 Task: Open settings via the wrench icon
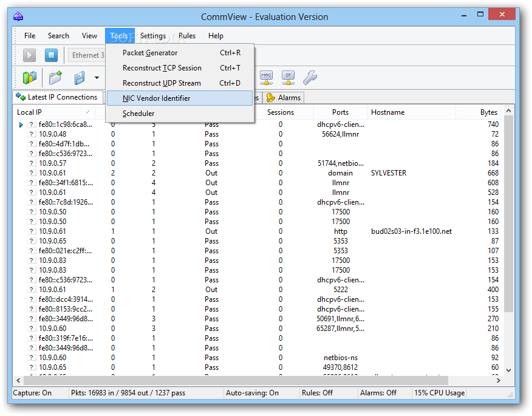(310, 78)
